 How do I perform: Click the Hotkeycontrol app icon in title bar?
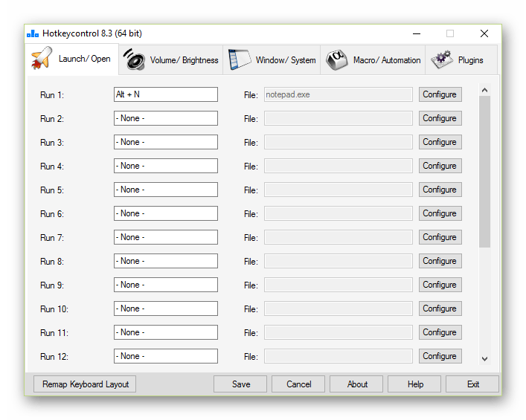click(33, 33)
